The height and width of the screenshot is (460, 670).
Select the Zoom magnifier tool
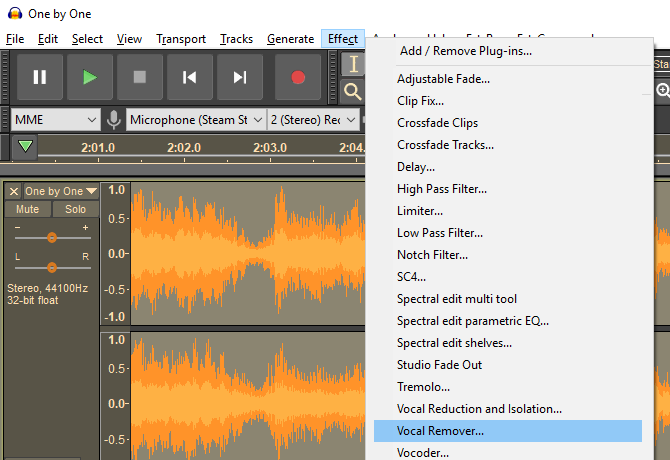point(353,91)
